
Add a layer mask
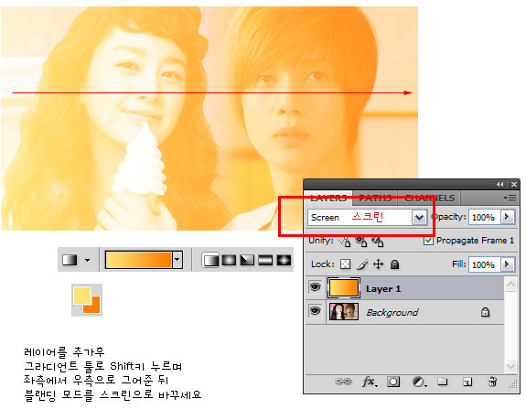(393, 382)
